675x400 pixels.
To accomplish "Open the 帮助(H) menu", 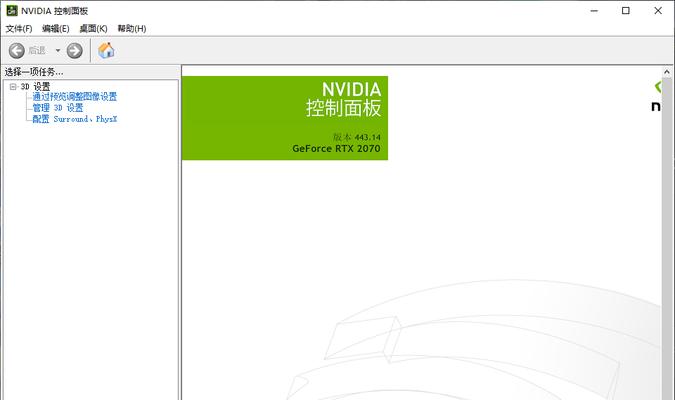I will click(132, 28).
